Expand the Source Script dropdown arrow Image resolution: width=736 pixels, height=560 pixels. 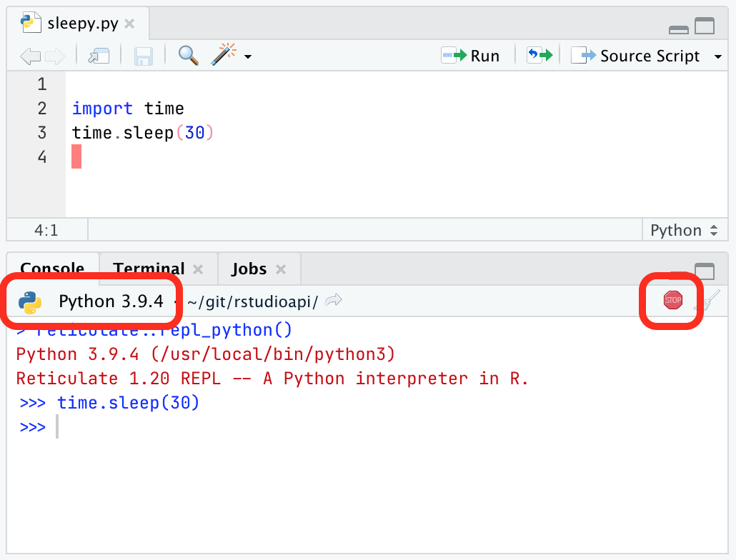click(x=719, y=56)
